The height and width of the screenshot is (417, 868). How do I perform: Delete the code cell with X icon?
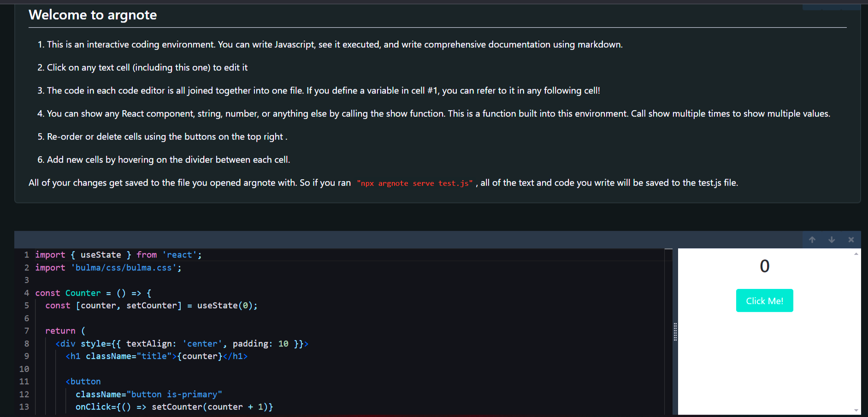(851, 240)
